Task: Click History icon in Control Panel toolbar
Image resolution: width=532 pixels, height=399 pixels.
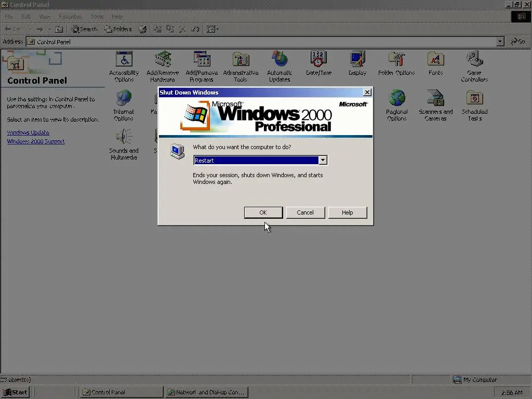Action: 143,29
